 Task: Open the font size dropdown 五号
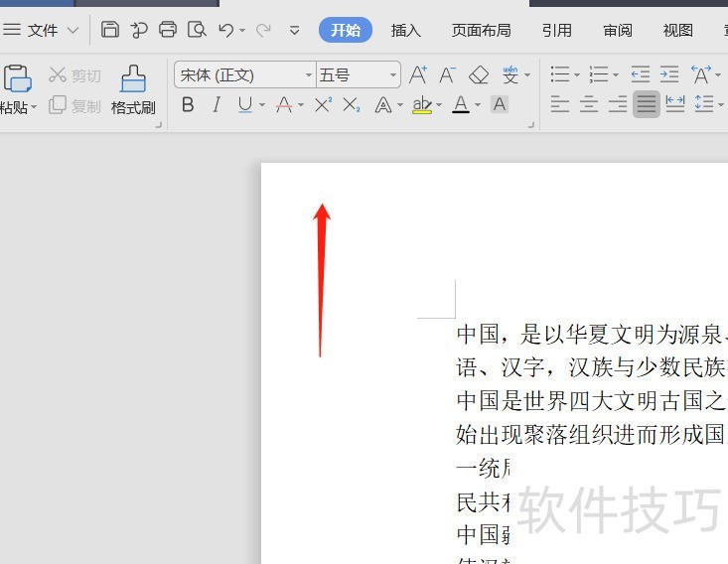(358, 74)
